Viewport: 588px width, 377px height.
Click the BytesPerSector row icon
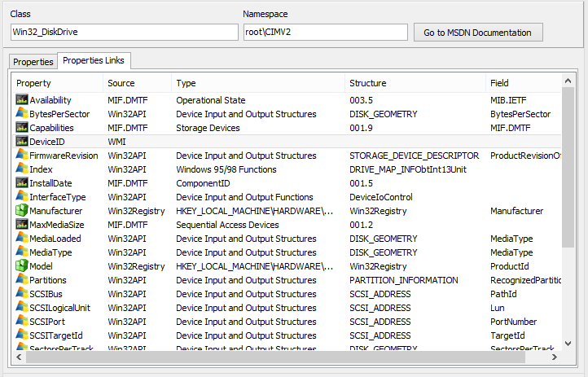click(22, 114)
